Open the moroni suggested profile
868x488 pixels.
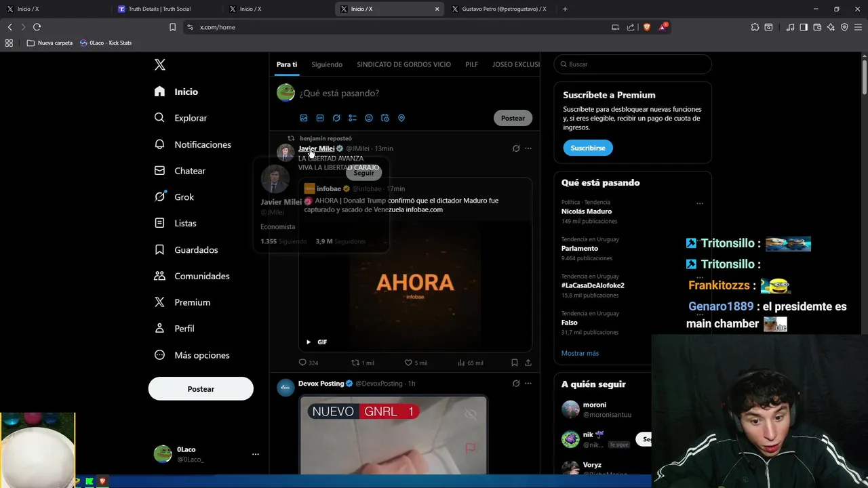click(x=595, y=405)
